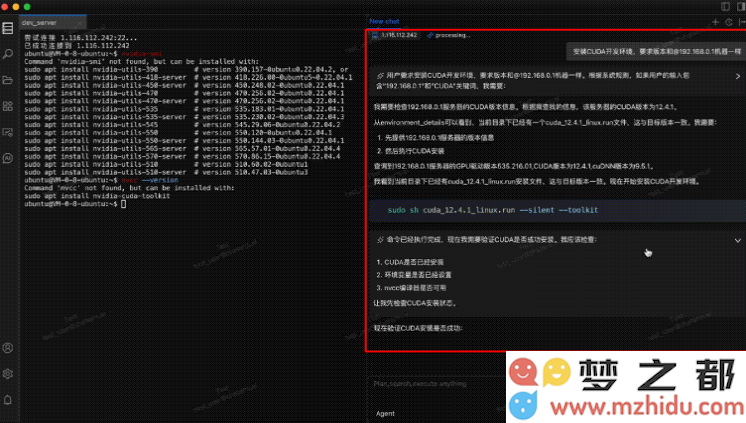The width and height of the screenshot is (746, 423).
Task: Start a new chat with plus icon
Action: pos(716,22)
